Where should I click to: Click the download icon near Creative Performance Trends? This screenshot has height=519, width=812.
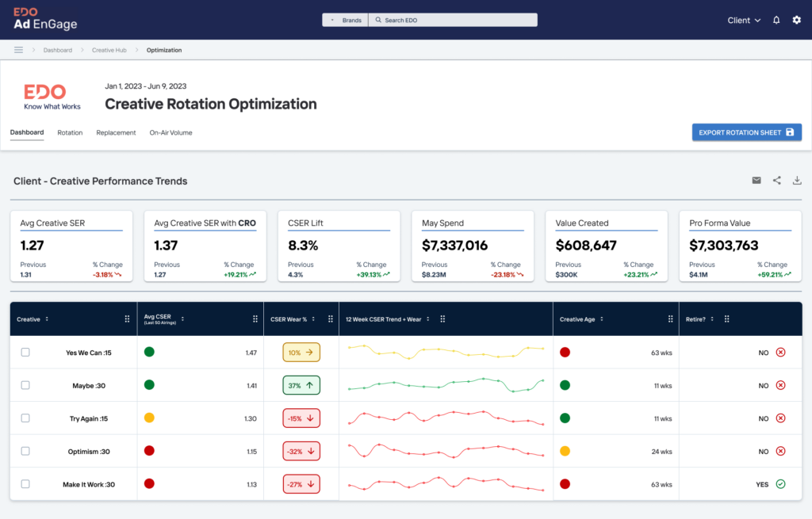(796, 181)
